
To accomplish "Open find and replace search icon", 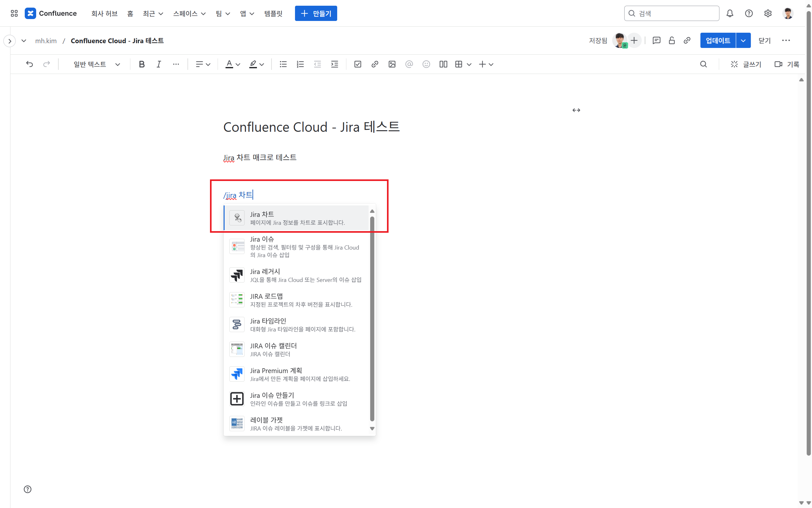I will coord(704,64).
